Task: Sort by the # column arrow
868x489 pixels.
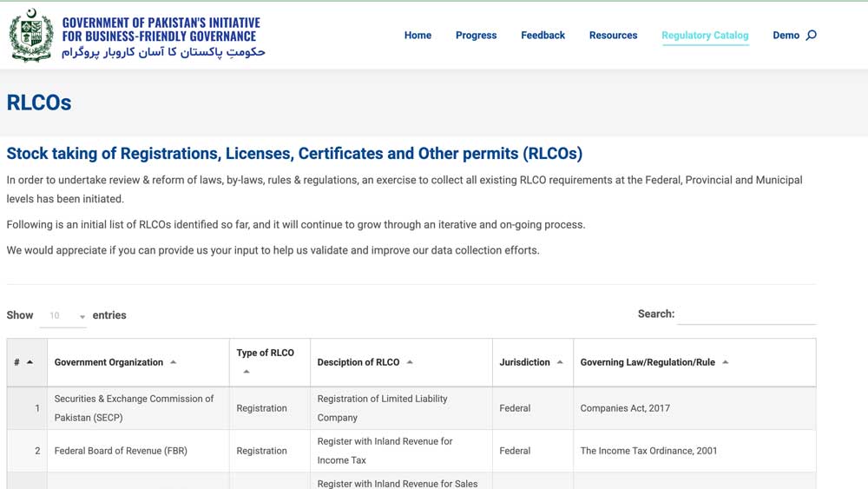Action: (30, 362)
